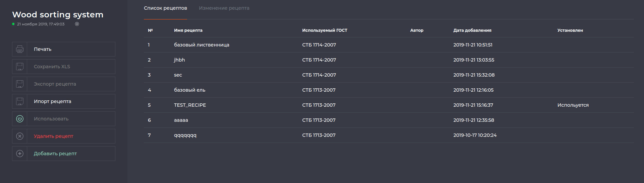Select the базовый ель recipe row
This screenshot has width=644, height=183.
pos(190,90)
